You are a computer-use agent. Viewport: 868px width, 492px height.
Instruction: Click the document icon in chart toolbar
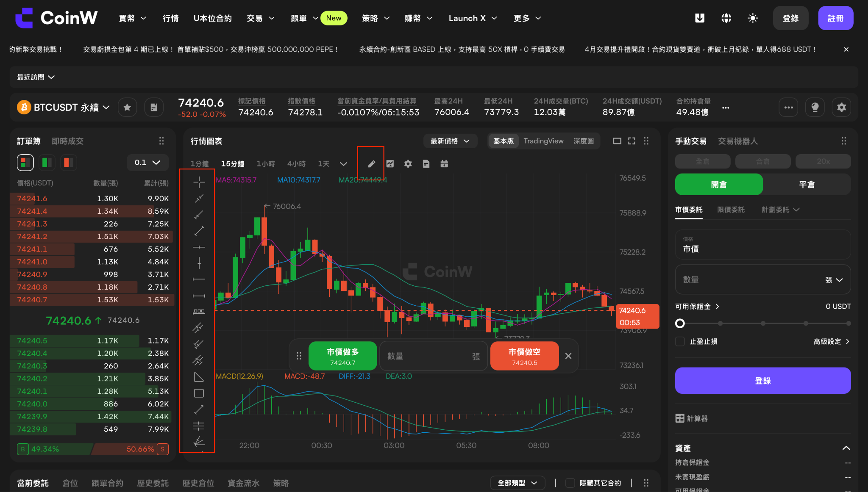click(426, 164)
